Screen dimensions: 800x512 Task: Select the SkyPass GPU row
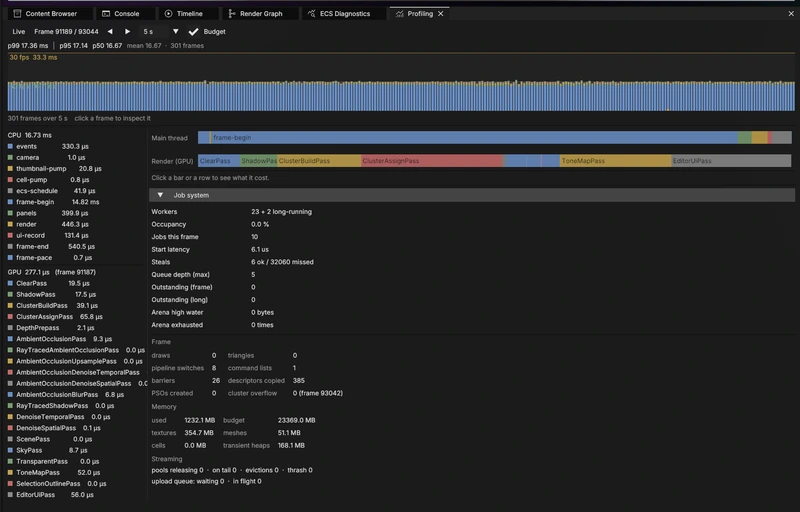[x=48, y=451]
